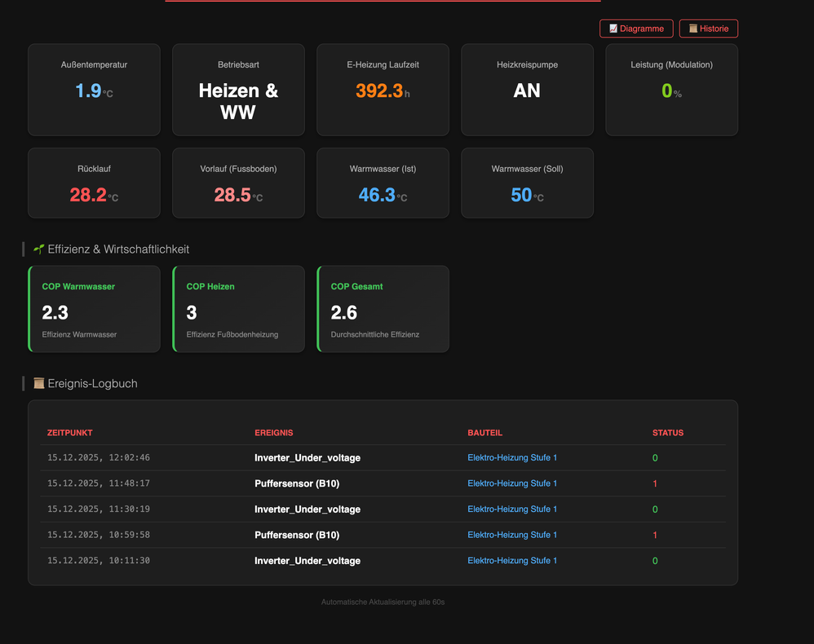Open the COP Gesamt efficiency card

click(x=383, y=309)
